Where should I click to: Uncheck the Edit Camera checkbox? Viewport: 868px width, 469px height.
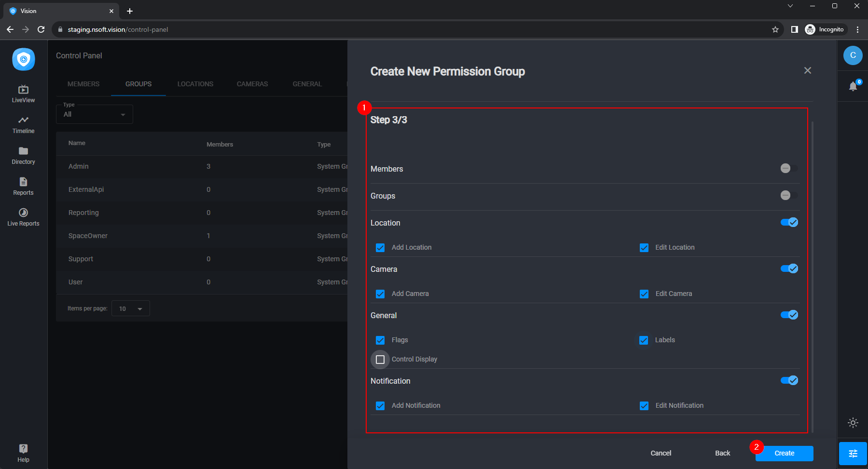click(644, 294)
